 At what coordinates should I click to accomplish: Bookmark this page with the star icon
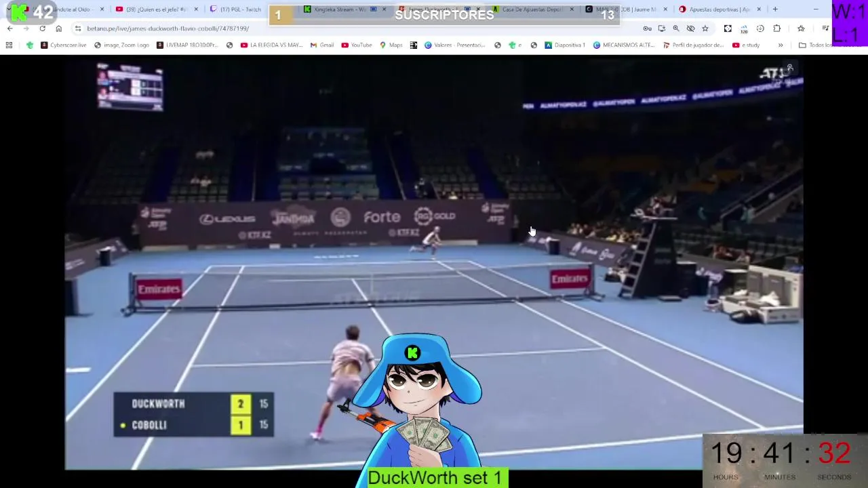click(x=705, y=28)
